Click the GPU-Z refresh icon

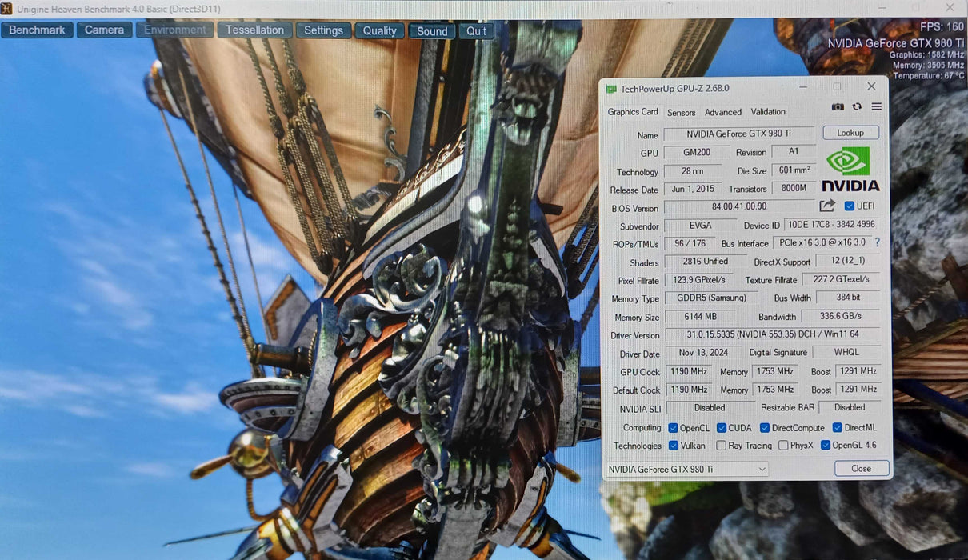pyautogui.click(x=857, y=107)
